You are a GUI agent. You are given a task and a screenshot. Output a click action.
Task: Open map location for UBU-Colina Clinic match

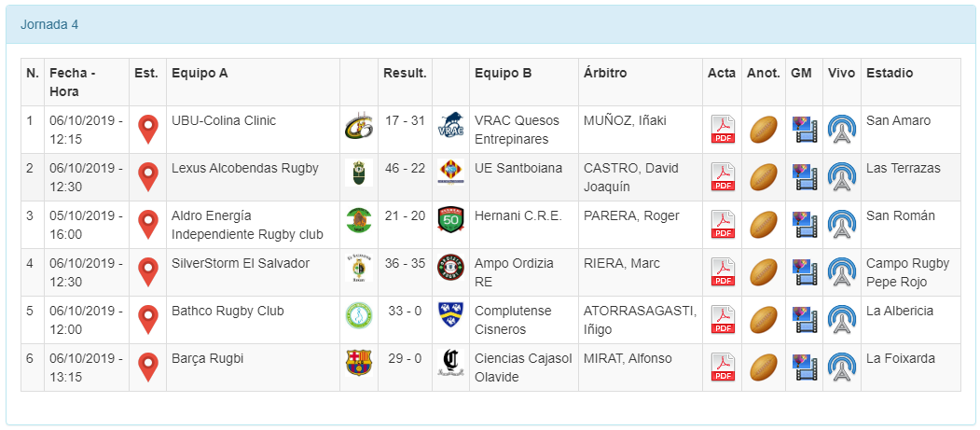point(147,130)
